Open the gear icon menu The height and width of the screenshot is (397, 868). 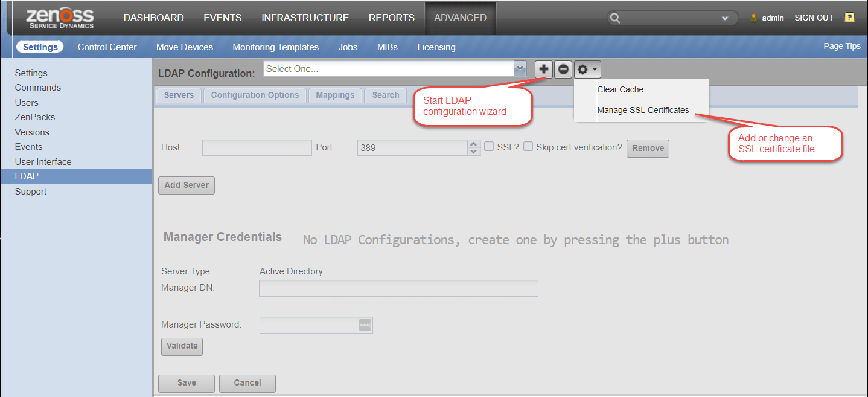tap(583, 69)
